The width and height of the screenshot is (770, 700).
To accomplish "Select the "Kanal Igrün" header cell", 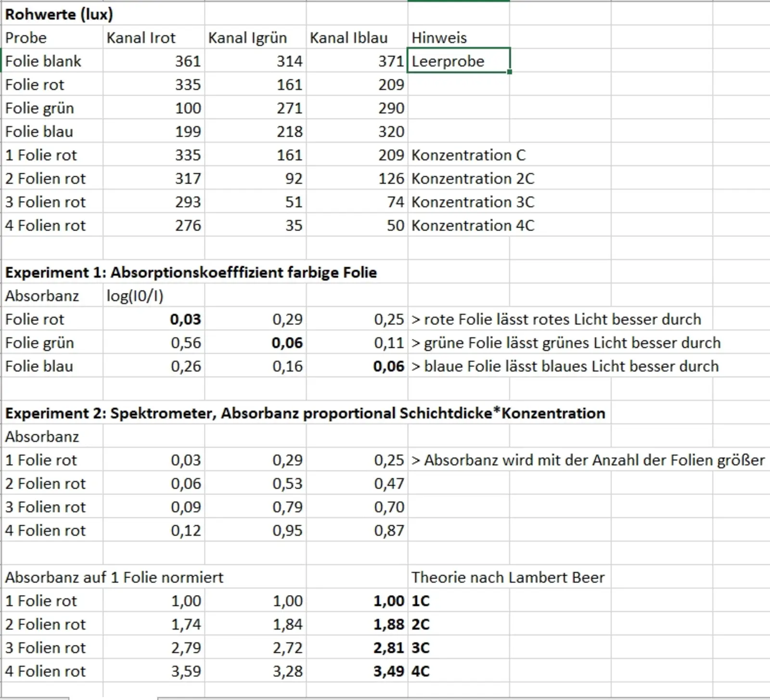I will coord(247,38).
